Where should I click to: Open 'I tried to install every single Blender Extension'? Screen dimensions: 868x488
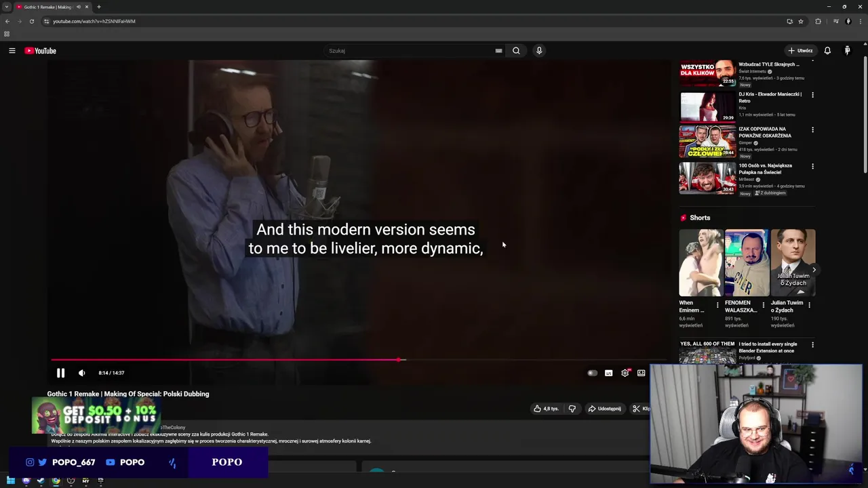[768, 347]
